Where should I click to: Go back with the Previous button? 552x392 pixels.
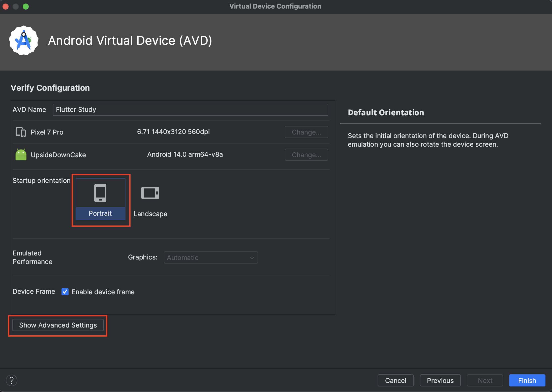click(x=440, y=380)
